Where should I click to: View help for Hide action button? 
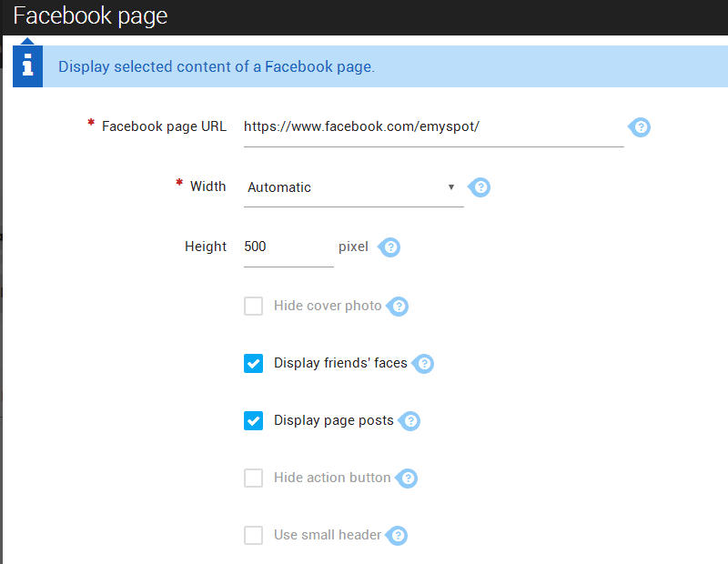click(x=407, y=478)
